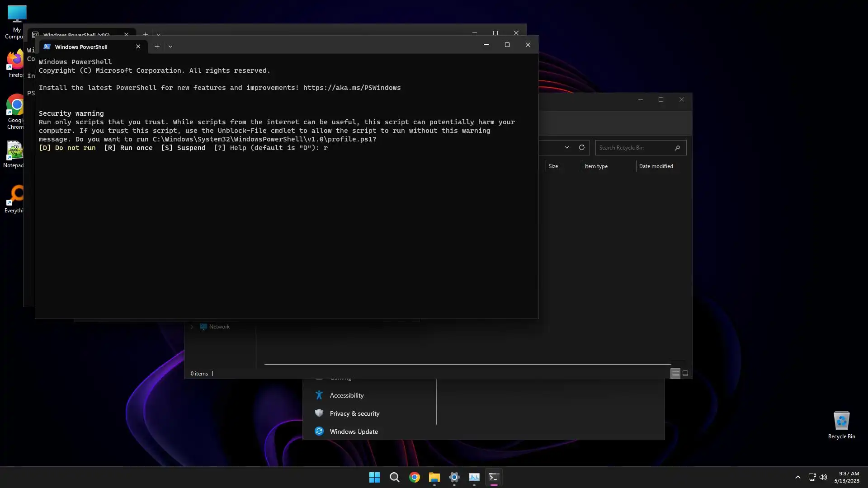Expand the Network tree item
Viewport: 868px width, 488px height.
(x=192, y=327)
